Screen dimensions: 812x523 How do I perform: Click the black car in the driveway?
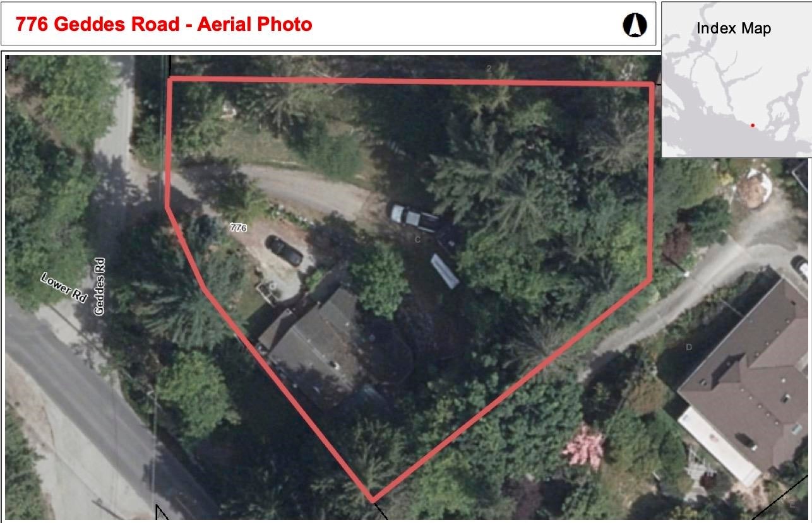point(284,250)
